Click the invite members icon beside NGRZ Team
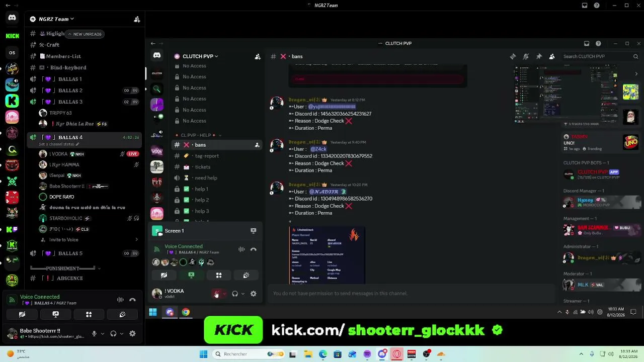The image size is (644, 362). (137, 19)
